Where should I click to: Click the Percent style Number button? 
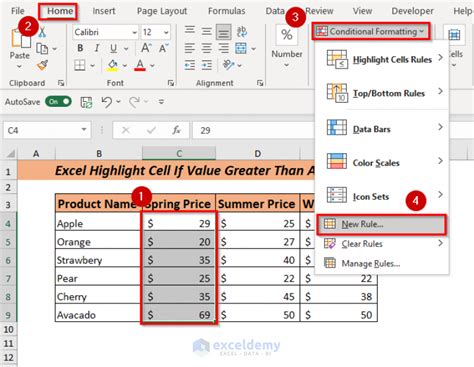pos(287,35)
